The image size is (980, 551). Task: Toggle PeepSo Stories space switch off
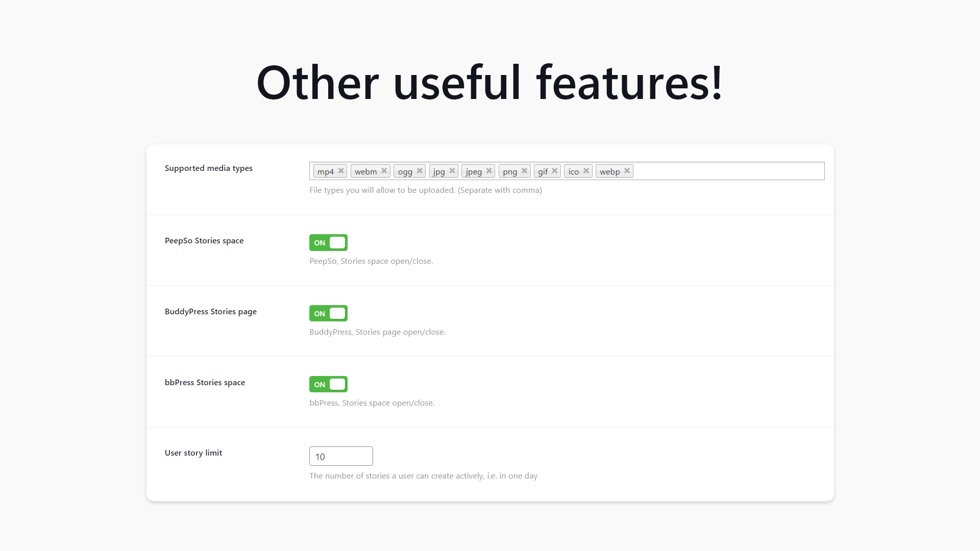point(328,243)
